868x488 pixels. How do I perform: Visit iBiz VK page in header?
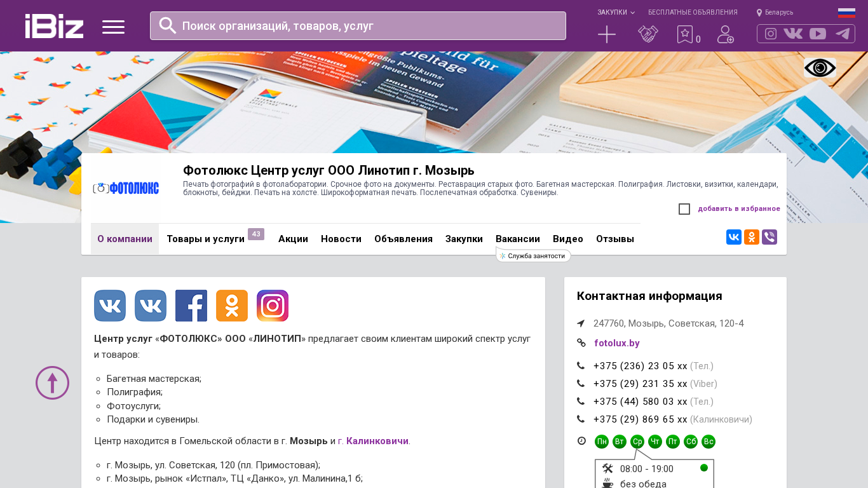[x=793, y=34]
